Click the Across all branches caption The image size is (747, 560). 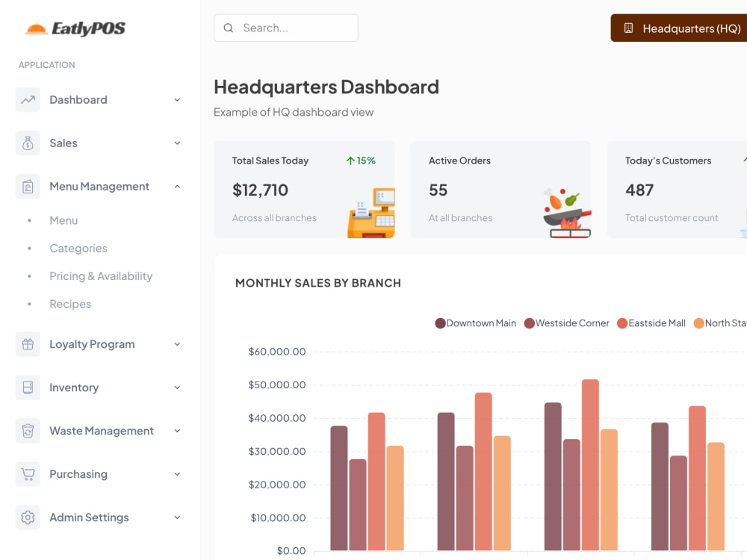pyautogui.click(x=274, y=217)
